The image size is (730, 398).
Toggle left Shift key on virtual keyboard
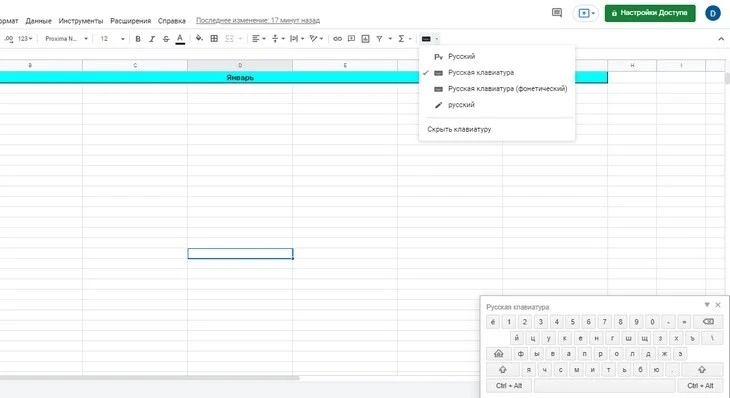[503, 370]
